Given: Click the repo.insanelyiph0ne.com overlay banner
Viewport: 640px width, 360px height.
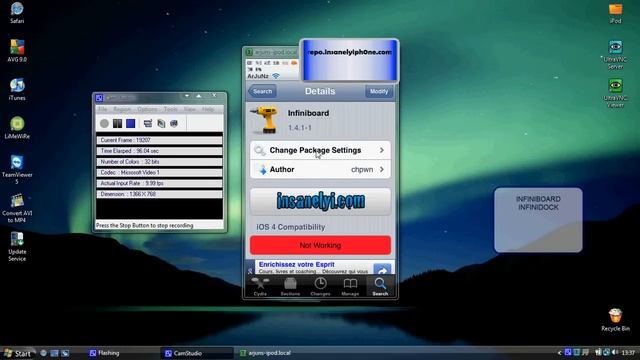Looking at the screenshot, I should click(349, 60).
